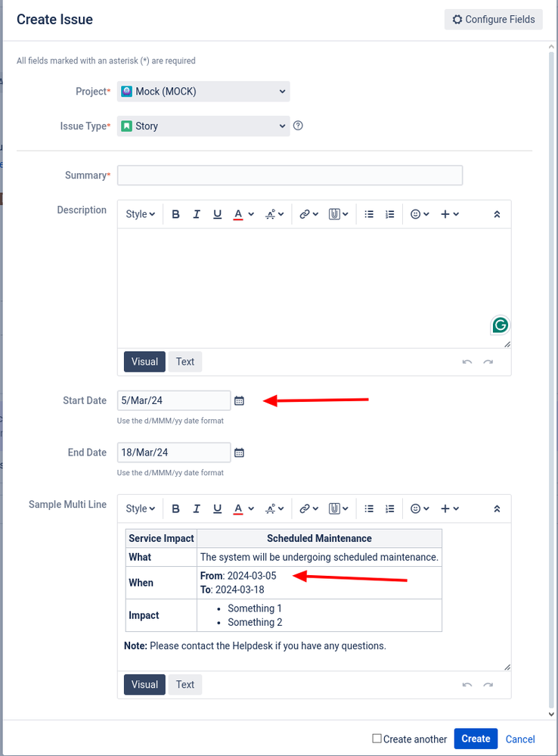
Task: Click text color in Sample Multi Line toolbar
Action: point(238,509)
